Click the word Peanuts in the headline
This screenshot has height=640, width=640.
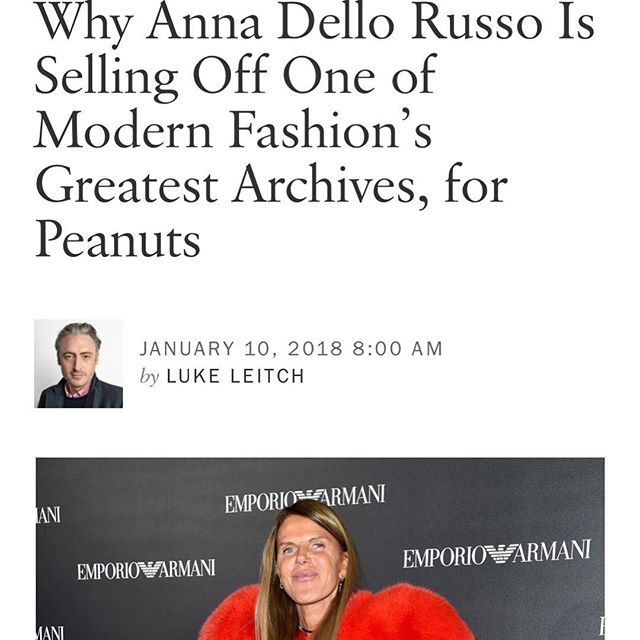click(x=118, y=240)
